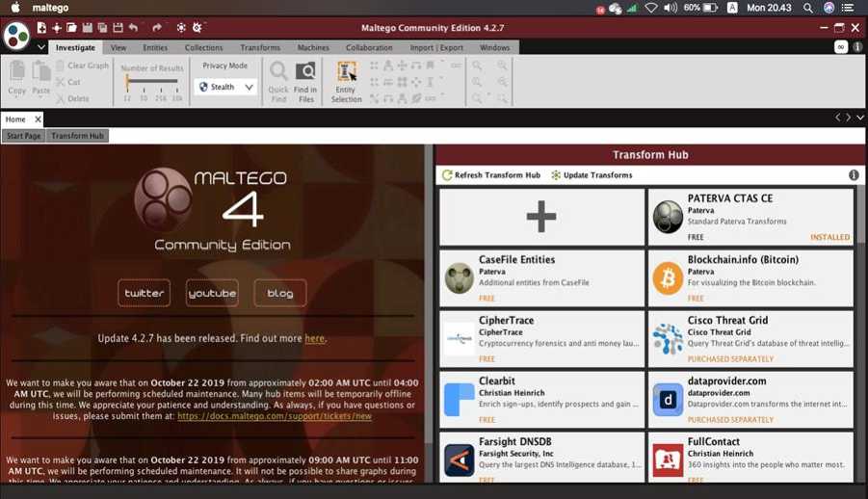This screenshot has width=868, height=499.
Task: Activate the Entity Selection tool
Action: 347,82
